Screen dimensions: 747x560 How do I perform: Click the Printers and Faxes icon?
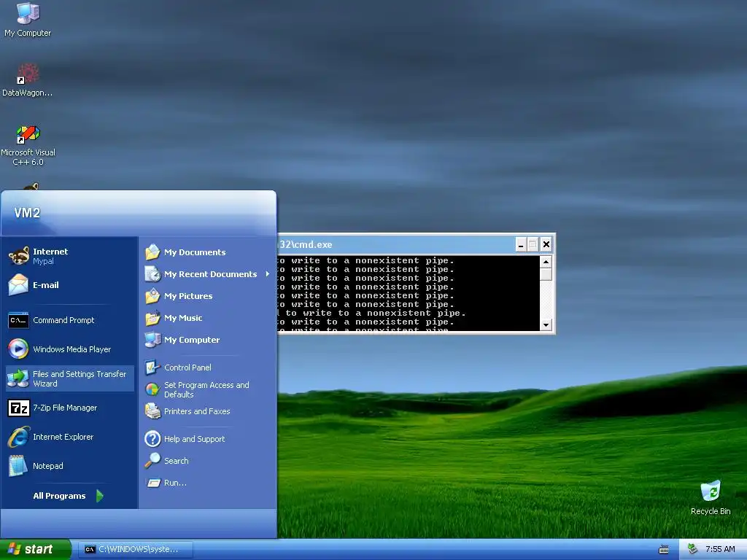coord(152,411)
